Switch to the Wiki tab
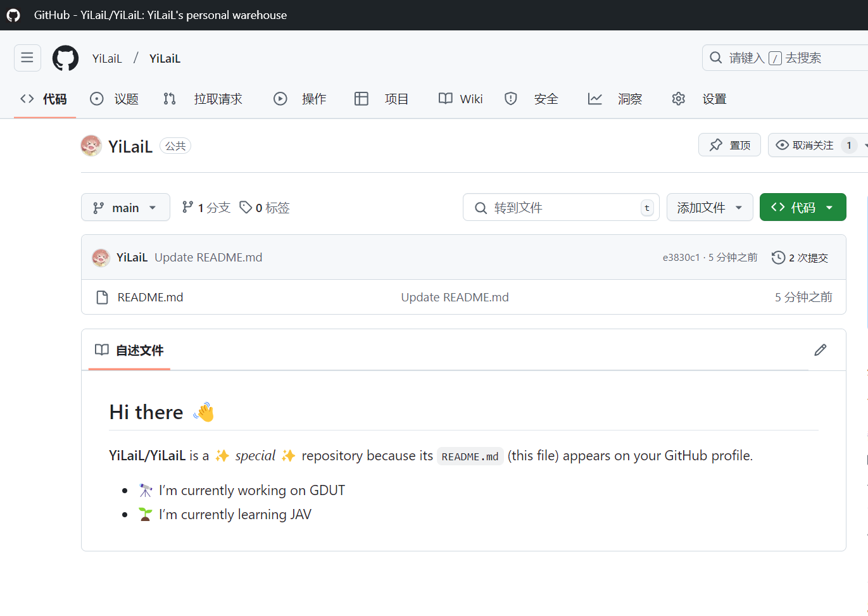Image resolution: width=868 pixels, height=616 pixels. (461, 99)
